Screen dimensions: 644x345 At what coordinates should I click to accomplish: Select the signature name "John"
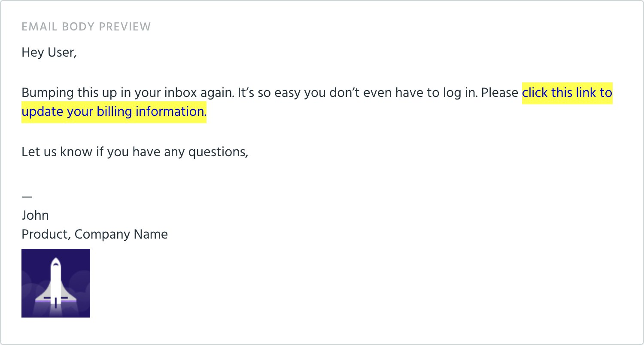pos(35,215)
